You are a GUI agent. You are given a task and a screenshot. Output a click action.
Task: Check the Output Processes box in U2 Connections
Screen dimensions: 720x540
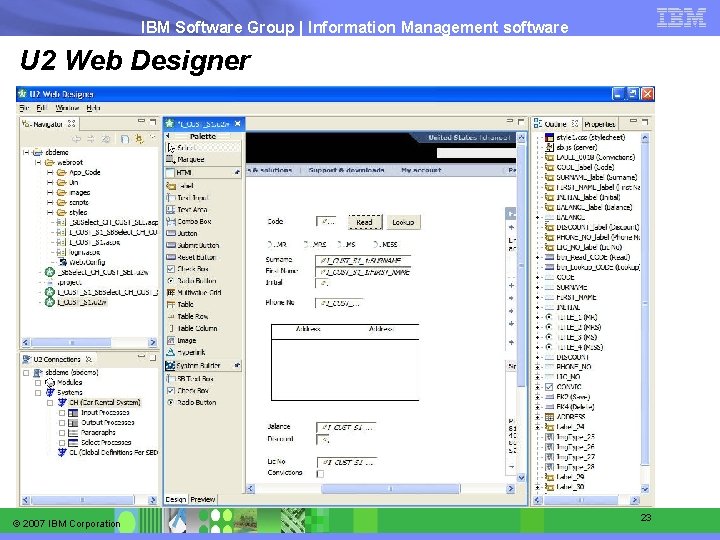point(62,422)
